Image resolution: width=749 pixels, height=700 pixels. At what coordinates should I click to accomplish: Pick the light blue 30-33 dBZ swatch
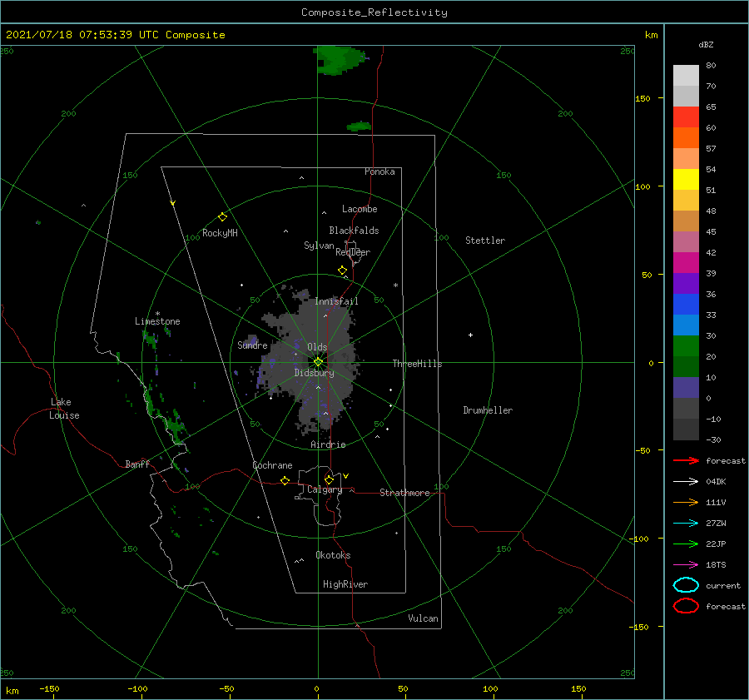pos(686,325)
